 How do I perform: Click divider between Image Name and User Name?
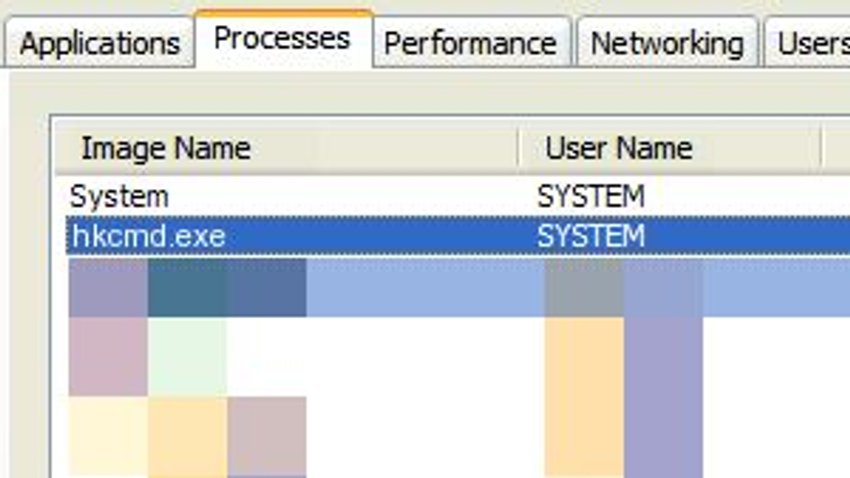pos(519,149)
